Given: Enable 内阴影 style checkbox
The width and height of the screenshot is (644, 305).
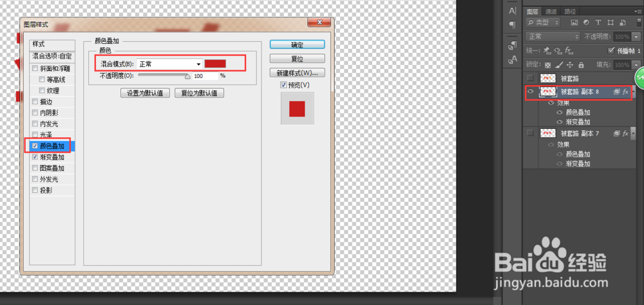Looking at the screenshot, I should pyautogui.click(x=35, y=113).
